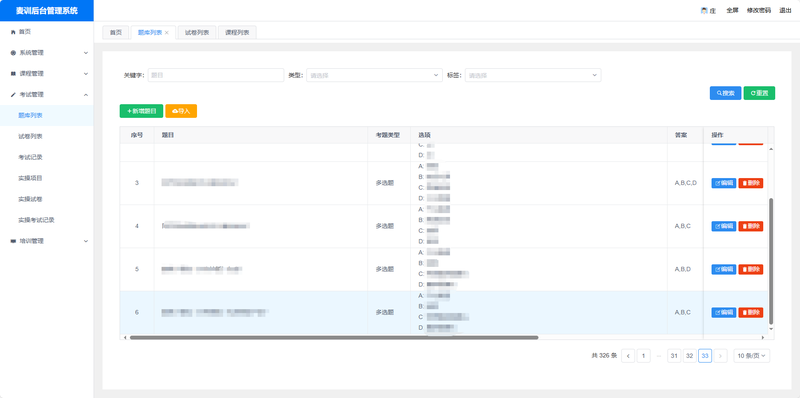Screen dimensions: 800x398
Task: Click 删除 for question row 3
Action: click(x=751, y=183)
